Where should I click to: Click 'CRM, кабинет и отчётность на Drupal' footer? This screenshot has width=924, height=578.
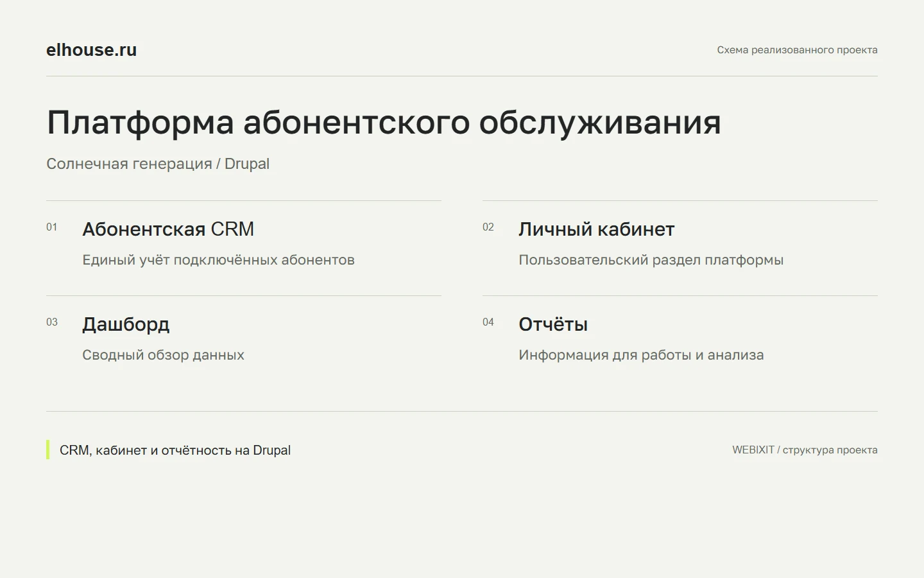tap(175, 450)
